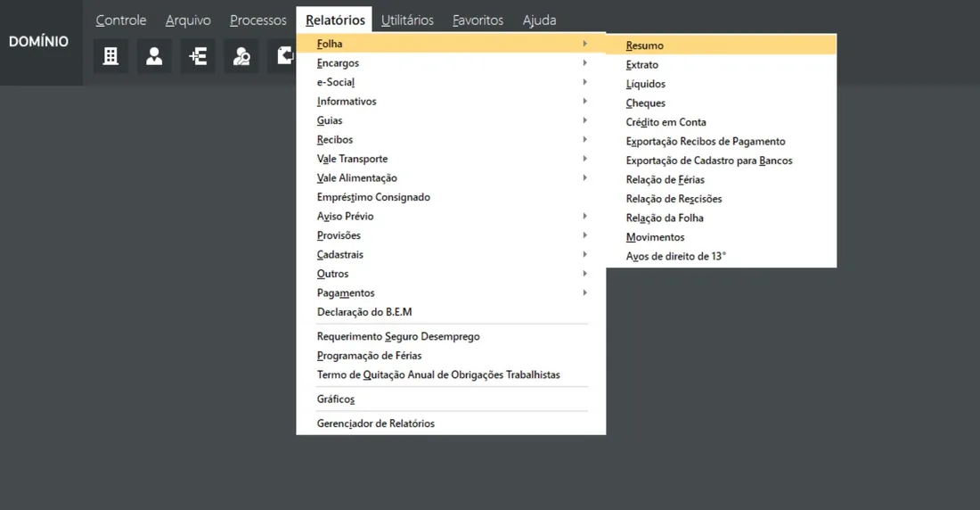Expand the Aviso Prévio submenu
Image resolution: width=980 pixels, height=510 pixels.
[452, 217]
